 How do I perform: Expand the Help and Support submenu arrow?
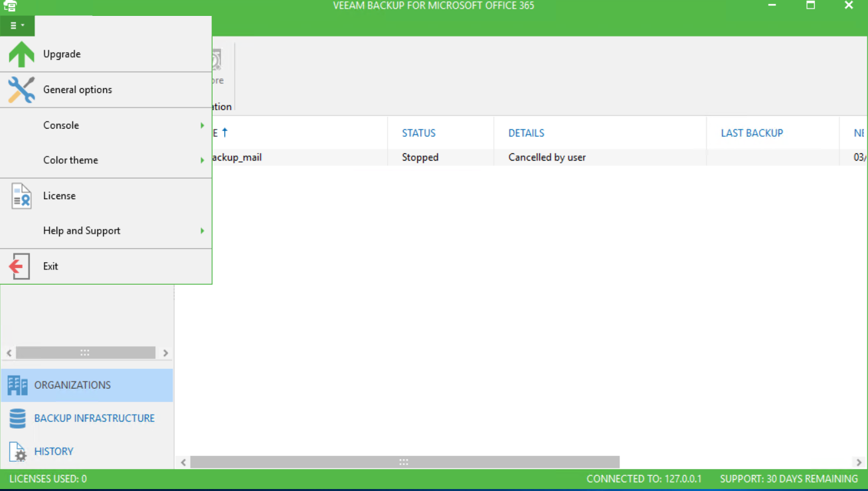pos(203,231)
